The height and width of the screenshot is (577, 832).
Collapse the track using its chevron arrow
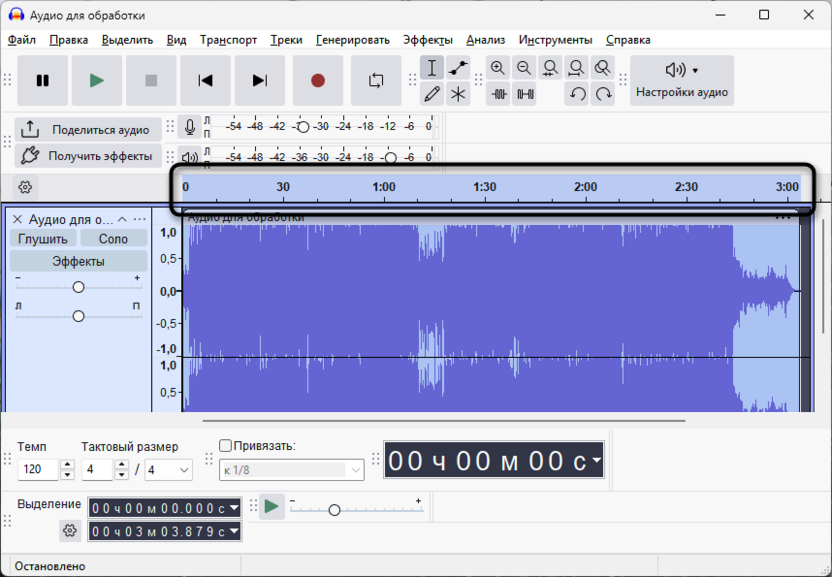[122, 219]
